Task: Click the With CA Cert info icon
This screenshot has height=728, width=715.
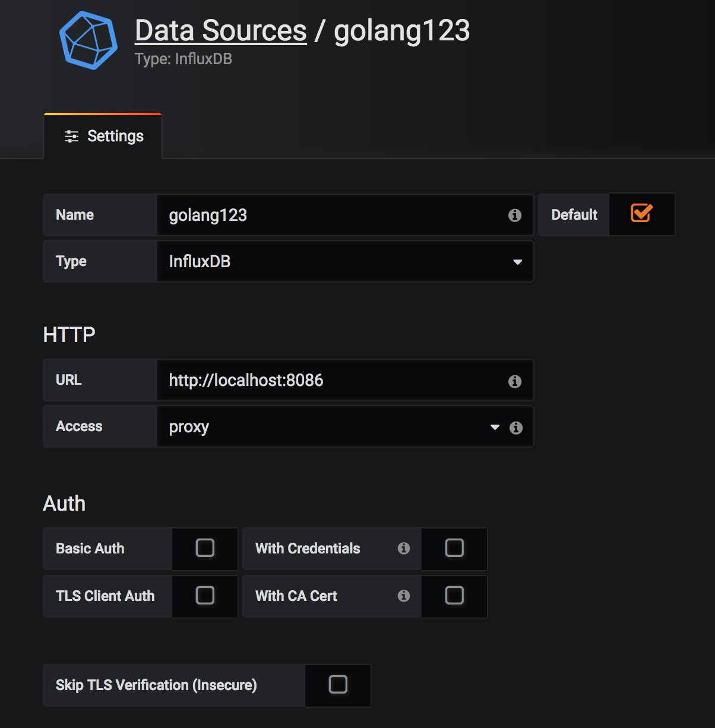Action: tap(404, 596)
